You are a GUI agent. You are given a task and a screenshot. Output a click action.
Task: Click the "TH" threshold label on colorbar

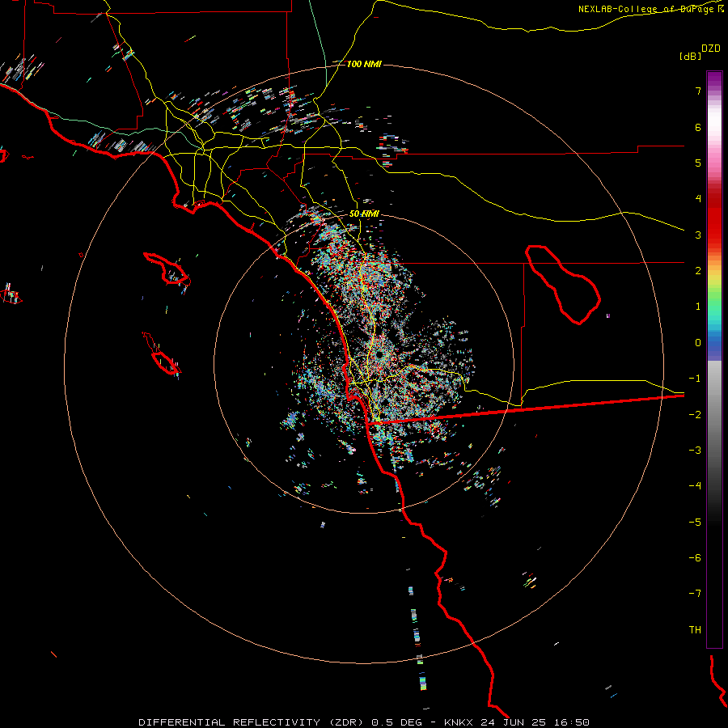(x=695, y=630)
